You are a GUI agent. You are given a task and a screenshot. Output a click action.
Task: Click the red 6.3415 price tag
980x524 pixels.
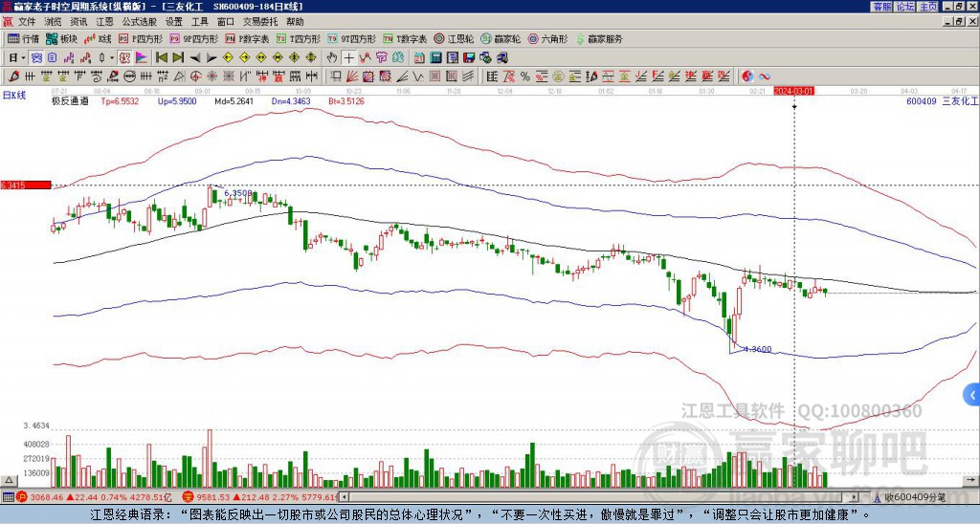[x=26, y=185]
